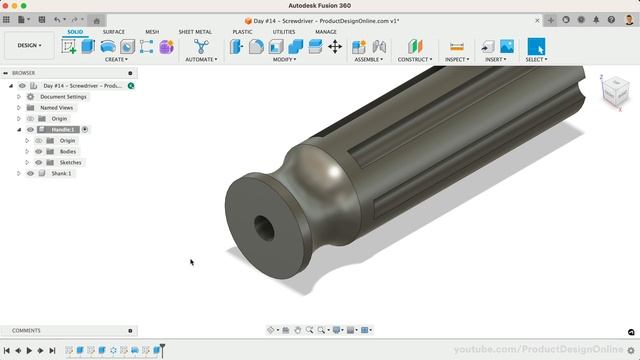Hide the Shank:1 component
This screenshot has width=640, height=360.
(x=30, y=173)
